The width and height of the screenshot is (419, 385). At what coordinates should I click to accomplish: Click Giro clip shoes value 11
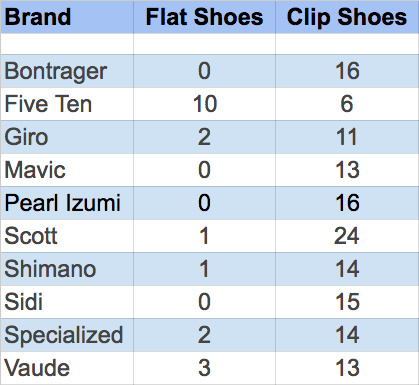347,137
